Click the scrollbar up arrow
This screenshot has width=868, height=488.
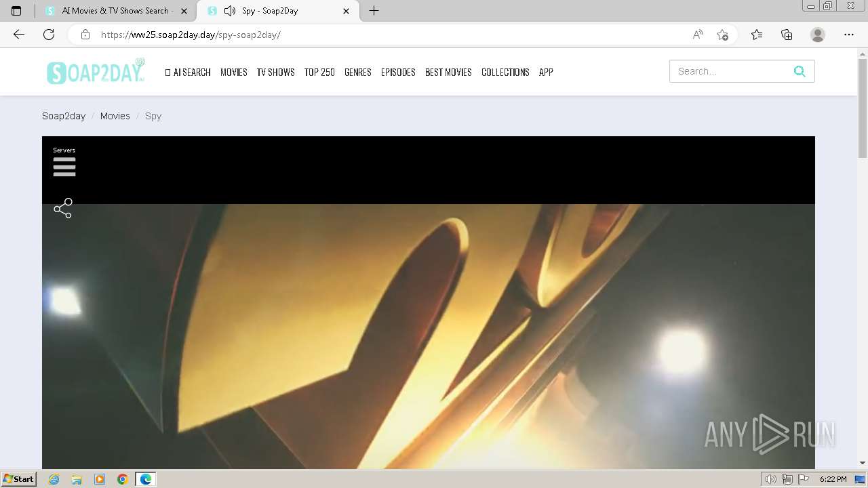click(x=863, y=53)
